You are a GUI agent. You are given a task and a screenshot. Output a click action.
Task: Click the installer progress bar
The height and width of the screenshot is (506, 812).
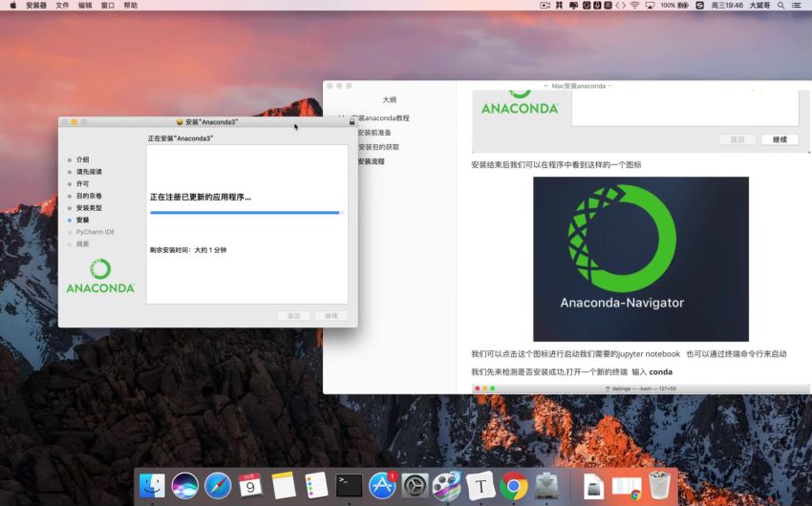tap(246, 213)
